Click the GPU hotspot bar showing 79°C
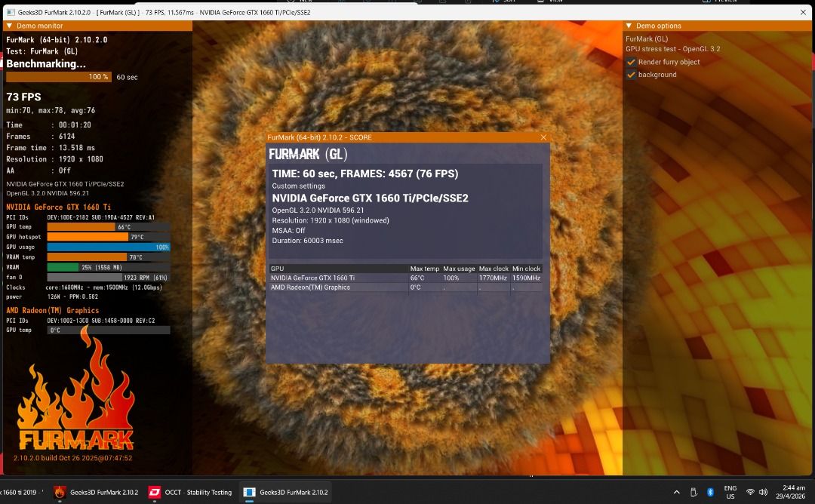815x504 pixels. (108, 237)
